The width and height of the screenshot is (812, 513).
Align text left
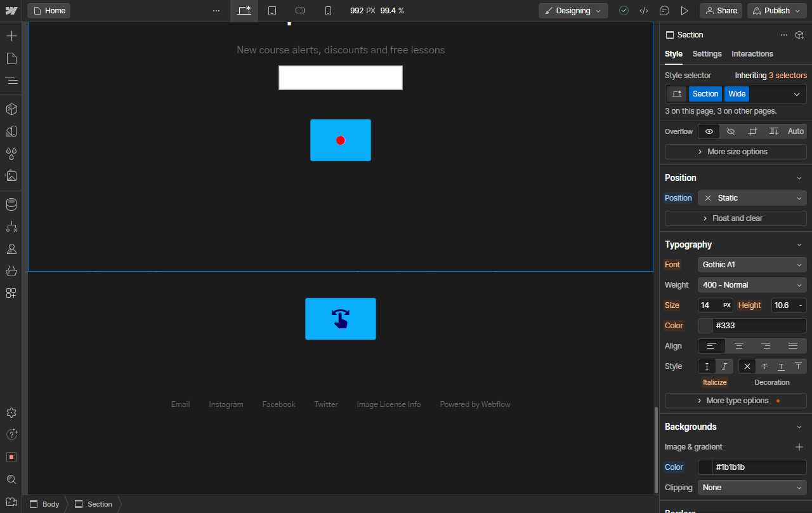click(x=712, y=346)
